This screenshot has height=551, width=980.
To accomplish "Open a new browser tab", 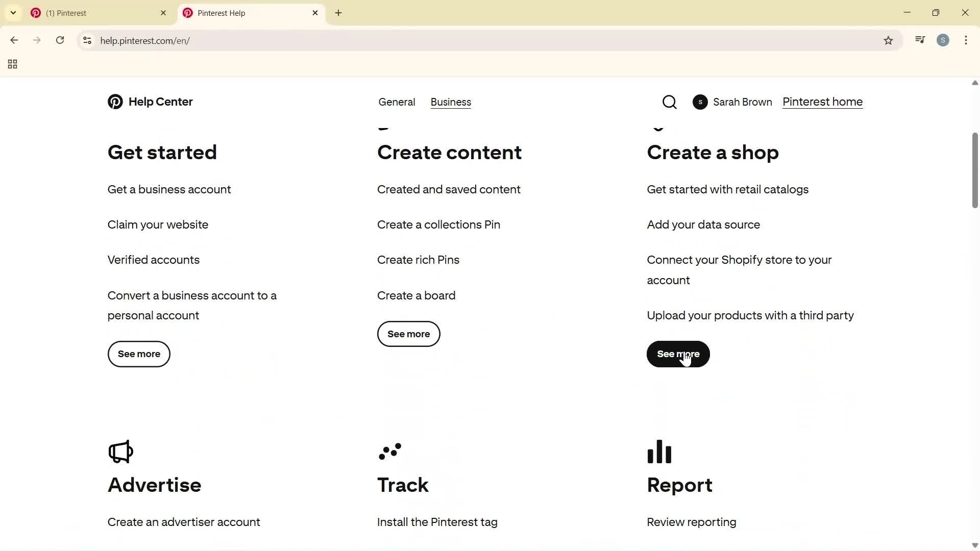I will [x=338, y=13].
